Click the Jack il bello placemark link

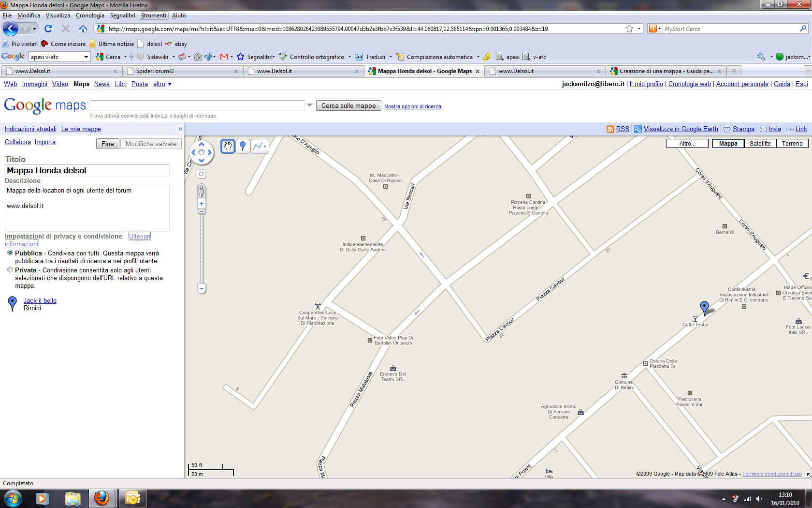click(40, 300)
